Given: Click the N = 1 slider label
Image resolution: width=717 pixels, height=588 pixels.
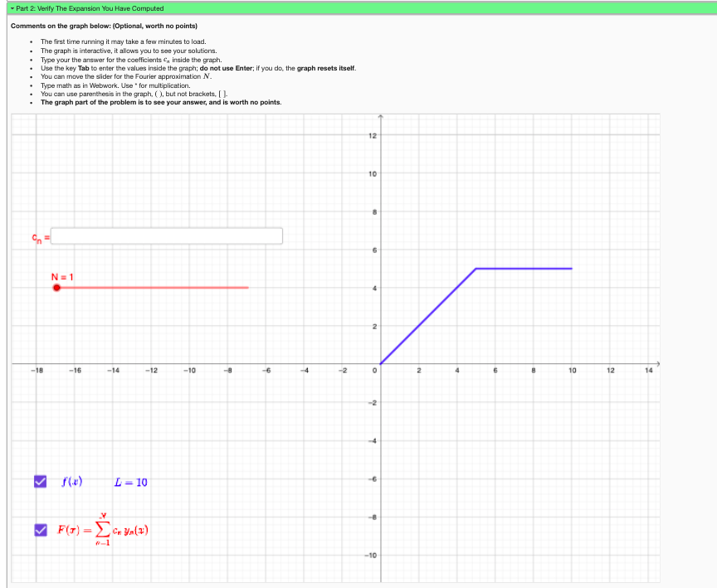Looking at the screenshot, I should click(x=62, y=277).
